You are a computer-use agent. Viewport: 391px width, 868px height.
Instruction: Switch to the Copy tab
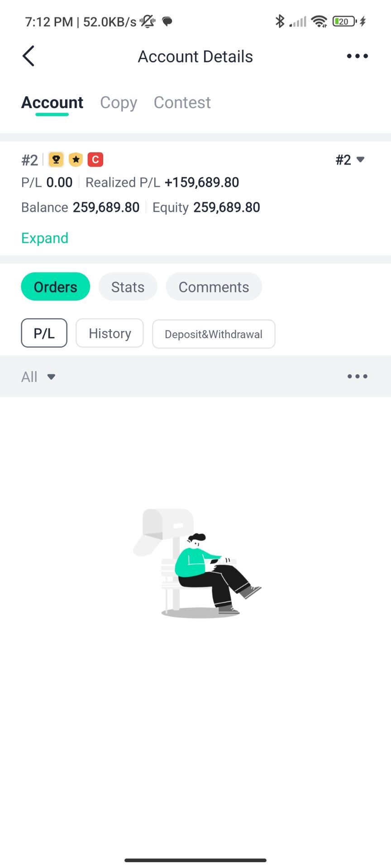tap(119, 103)
